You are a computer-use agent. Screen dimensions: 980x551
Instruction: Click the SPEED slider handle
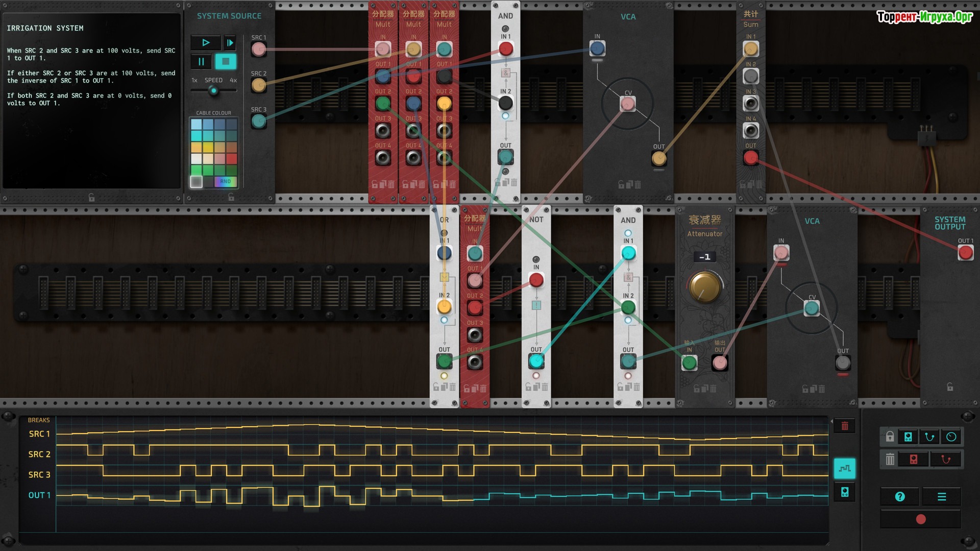(213, 91)
